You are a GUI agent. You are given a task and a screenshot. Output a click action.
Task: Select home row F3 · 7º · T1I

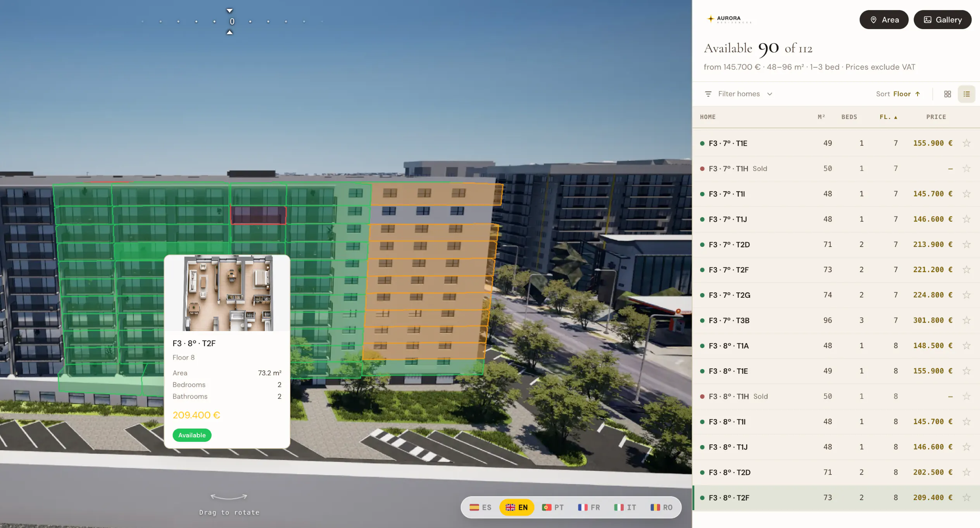point(836,193)
